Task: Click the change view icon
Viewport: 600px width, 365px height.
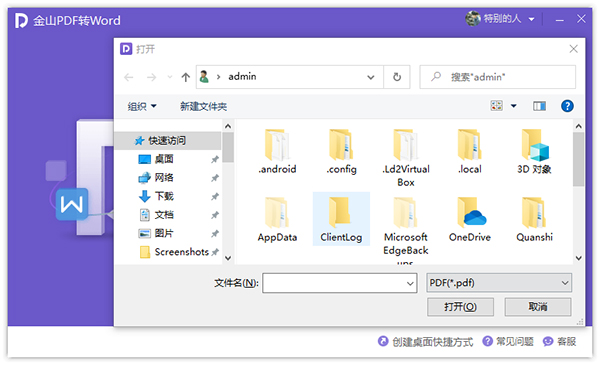Action: coord(496,106)
